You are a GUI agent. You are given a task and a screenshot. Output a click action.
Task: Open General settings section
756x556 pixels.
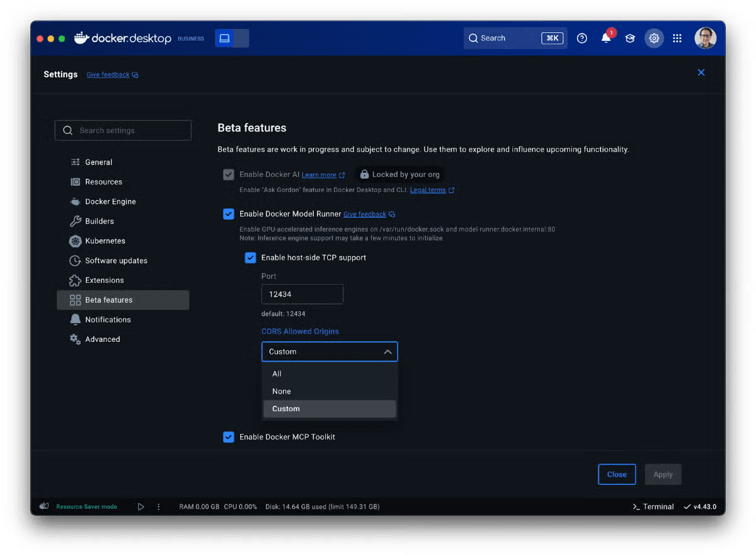(123, 162)
